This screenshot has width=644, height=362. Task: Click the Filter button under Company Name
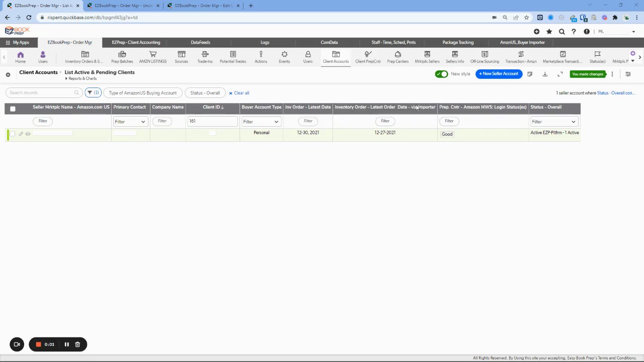[162, 121]
